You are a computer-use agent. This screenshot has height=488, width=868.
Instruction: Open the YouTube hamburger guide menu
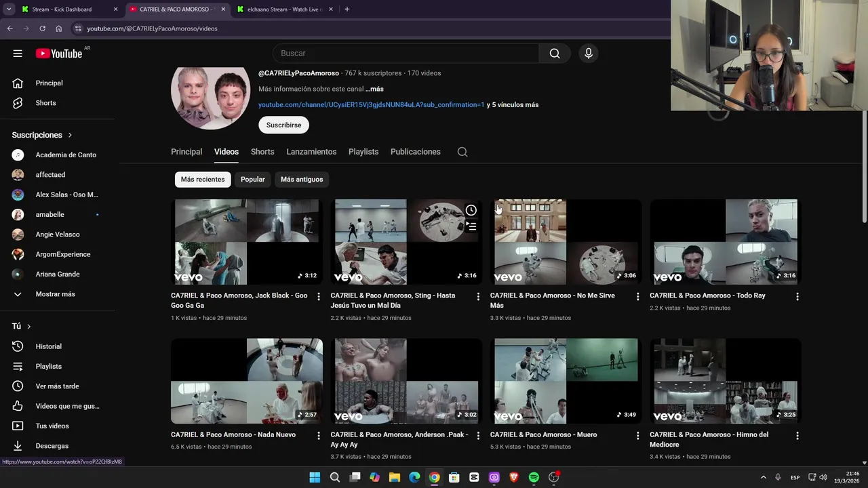[18, 54]
